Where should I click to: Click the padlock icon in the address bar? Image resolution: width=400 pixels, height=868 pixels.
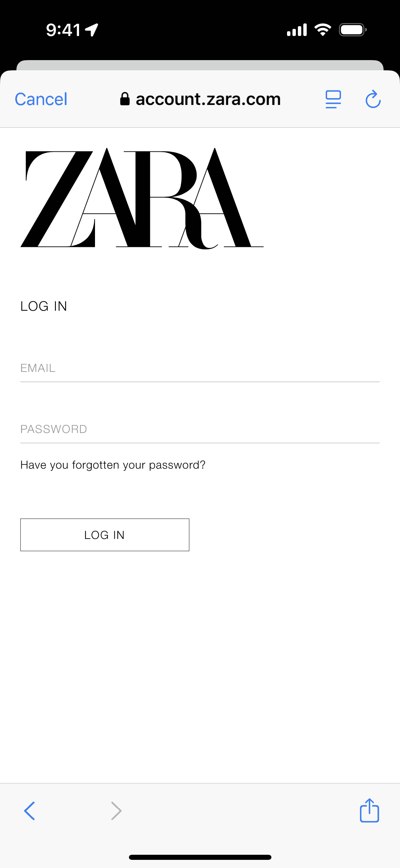(x=125, y=99)
